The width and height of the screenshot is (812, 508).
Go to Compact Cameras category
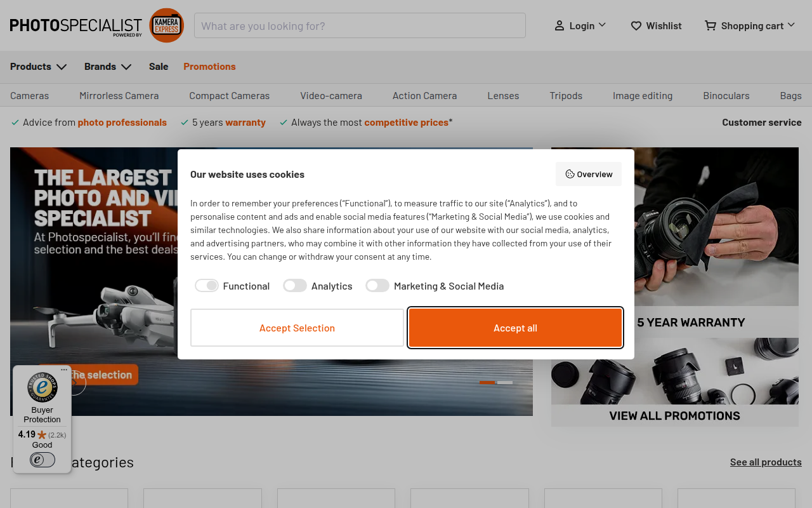click(x=230, y=96)
